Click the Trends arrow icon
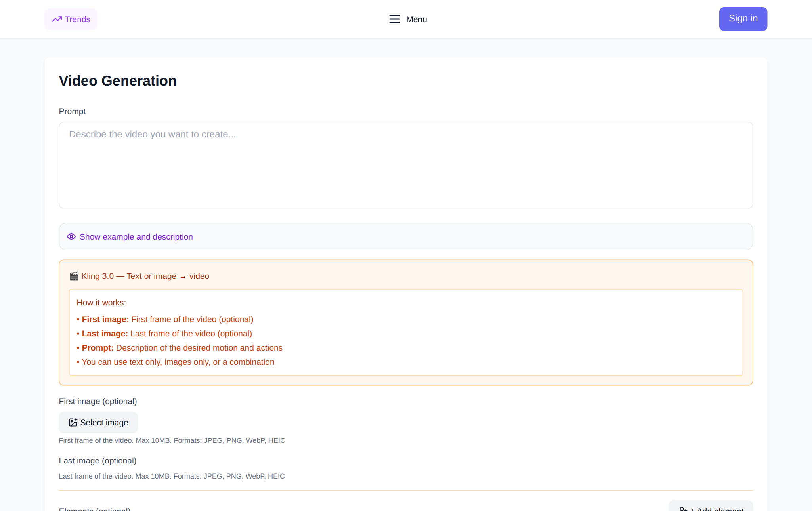The height and width of the screenshot is (511, 812). click(x=57, y=19)
